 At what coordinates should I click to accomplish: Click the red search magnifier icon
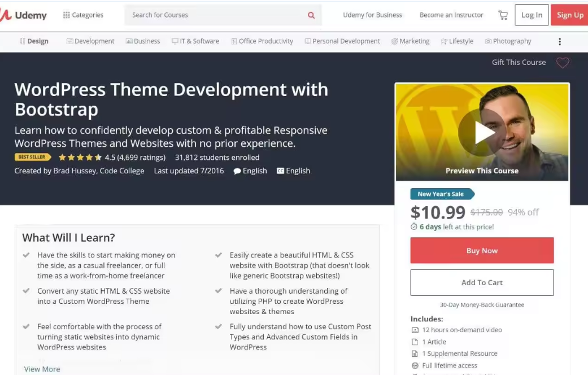311,15
